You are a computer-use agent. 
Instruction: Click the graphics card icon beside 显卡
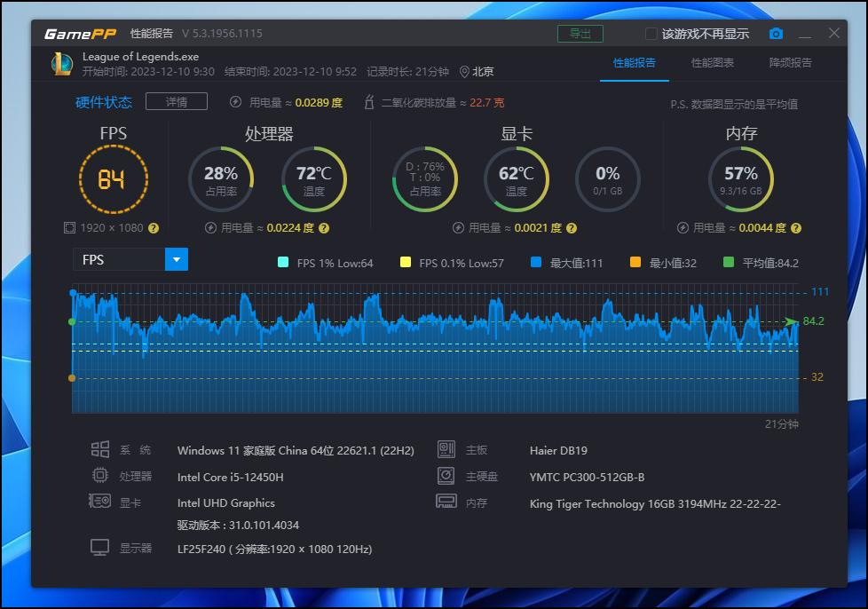[x=99, y=502]
